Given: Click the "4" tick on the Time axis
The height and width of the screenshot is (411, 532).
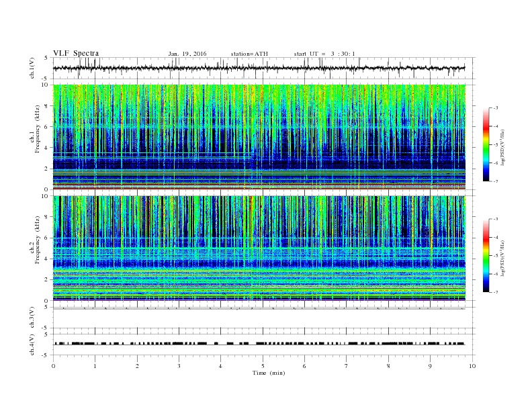Looking at the screenshot, I should pyautogui.click(x=220, y=366).
